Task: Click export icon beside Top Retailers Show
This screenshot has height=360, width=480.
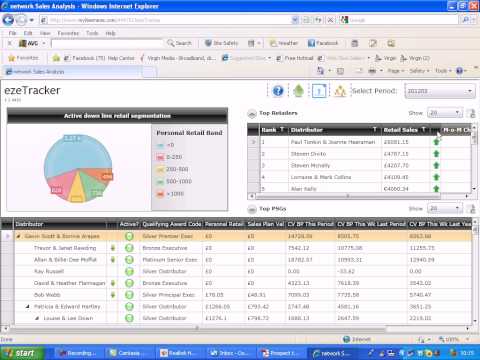Action: point(471,113)
